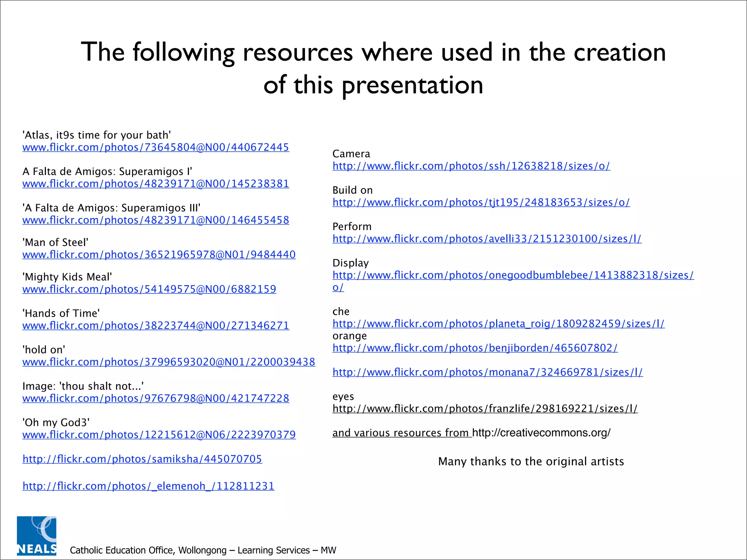The width and height of the screenshot is (747, 560).
Task: Open the flickr link ending 145238381
Action: pyautogui.click(x=156, y=184)
